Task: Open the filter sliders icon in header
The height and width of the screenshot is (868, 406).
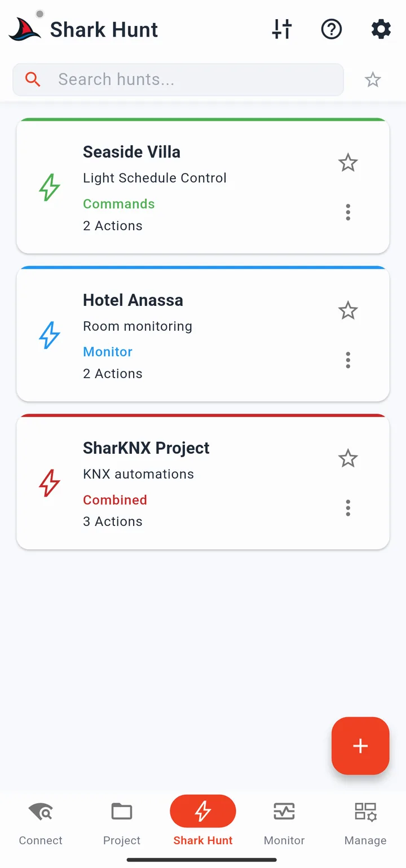Action: click(282, 29)
